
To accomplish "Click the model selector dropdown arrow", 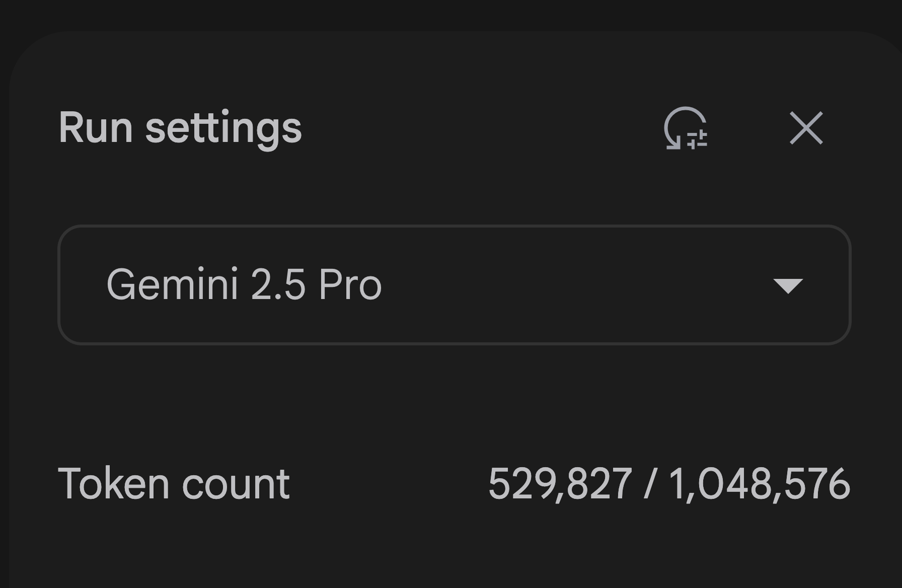I will 787,286.
